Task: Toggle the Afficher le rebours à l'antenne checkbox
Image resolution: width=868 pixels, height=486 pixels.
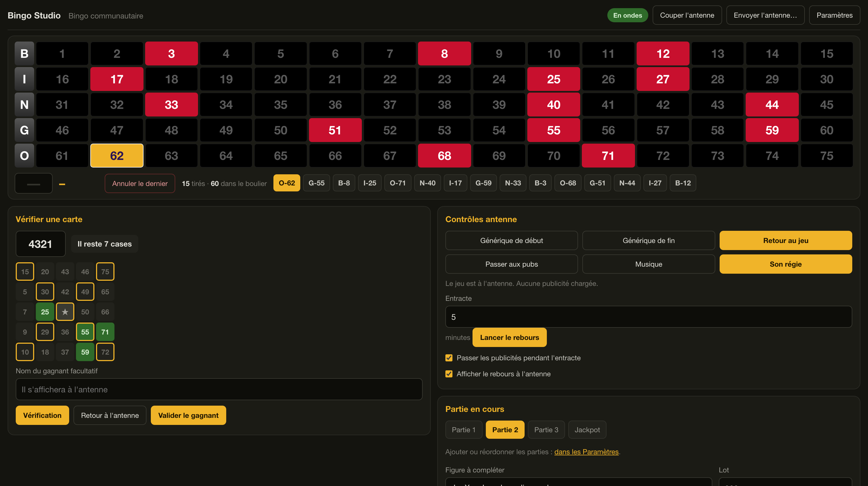Action: pos(449,374)
